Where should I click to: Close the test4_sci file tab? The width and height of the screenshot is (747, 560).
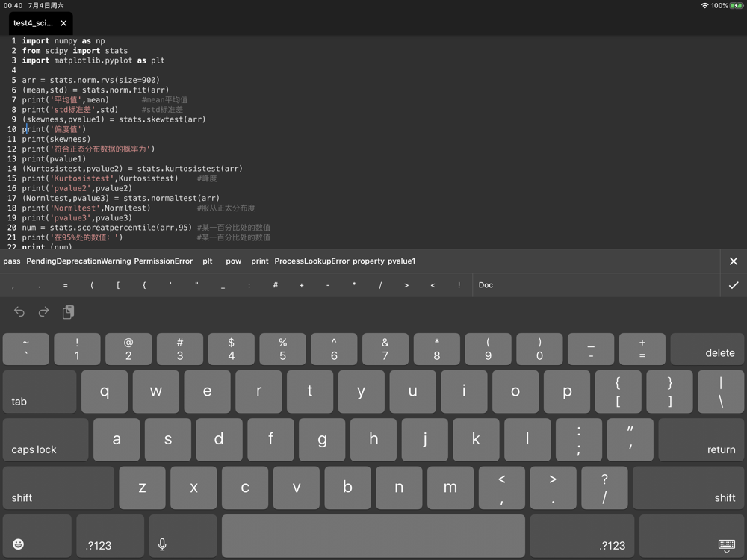click(63, 23)
